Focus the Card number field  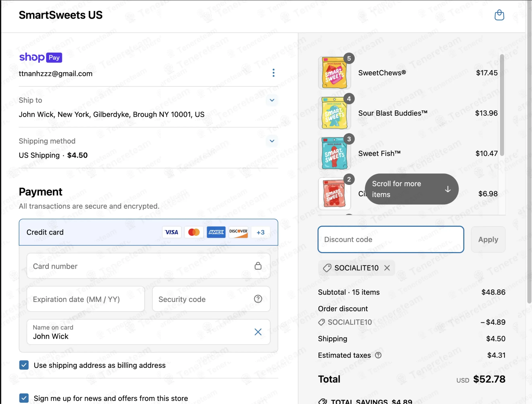(x=148, y=266)
